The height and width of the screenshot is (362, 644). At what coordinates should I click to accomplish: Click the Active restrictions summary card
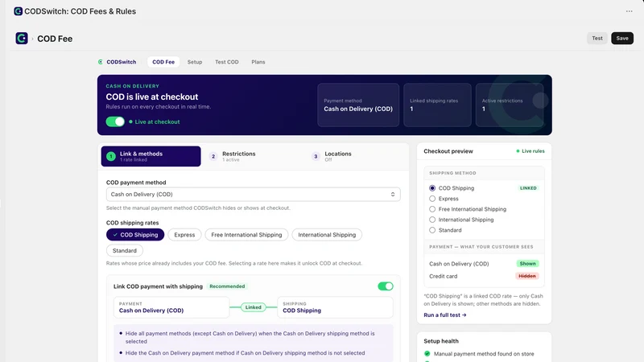pos(510,105)
